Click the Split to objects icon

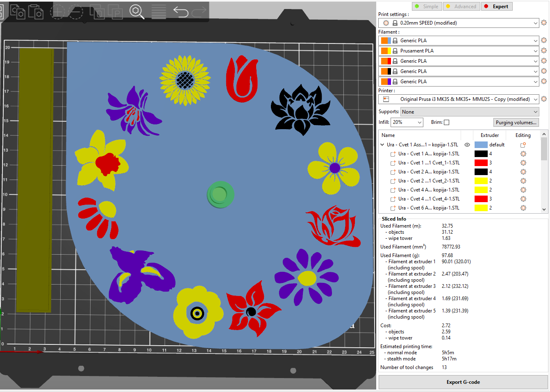tap(97, 11)
